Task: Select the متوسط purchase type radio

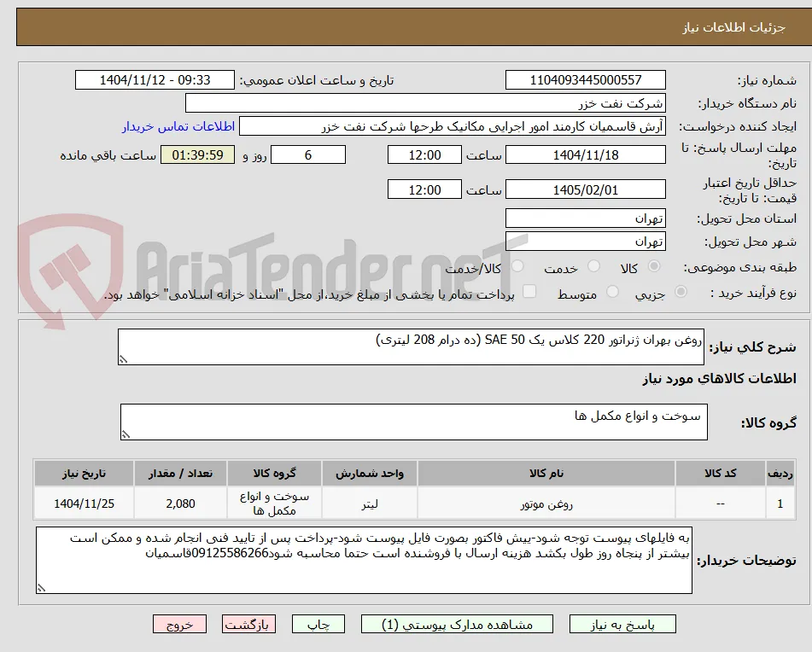Action: [612, 292]
